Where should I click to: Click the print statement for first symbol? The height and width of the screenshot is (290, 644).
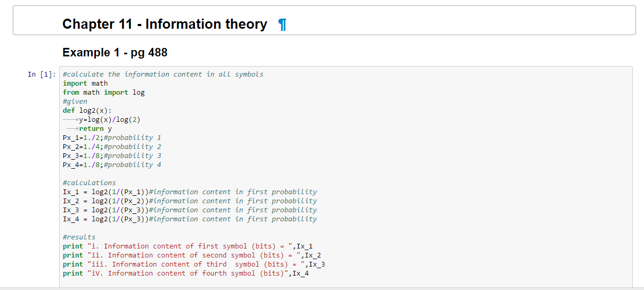pyautogui.click(x=188, y=246)
